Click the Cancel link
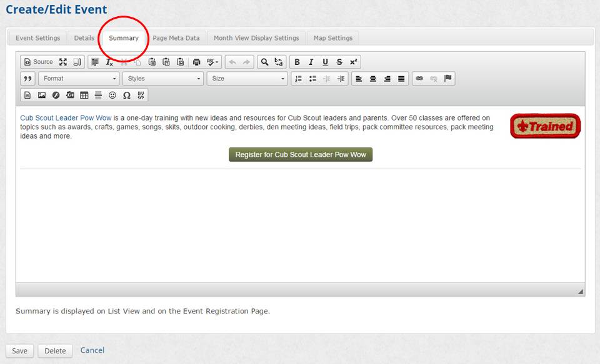The width and height of the screenshot is (600, 364). coord(92,350)
